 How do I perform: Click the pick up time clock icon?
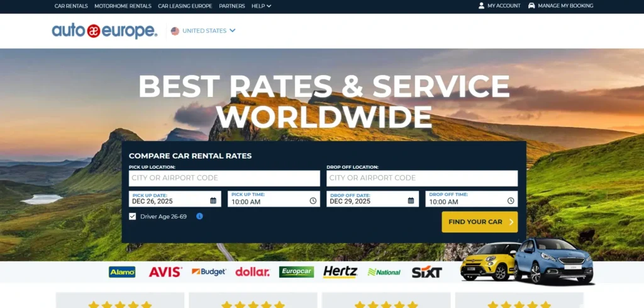coord(313,201)
